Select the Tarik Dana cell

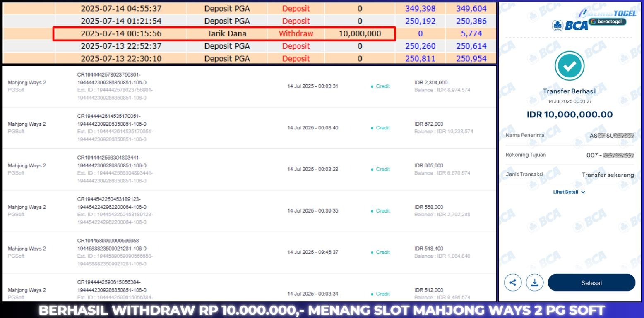click(x=227, y=33)
